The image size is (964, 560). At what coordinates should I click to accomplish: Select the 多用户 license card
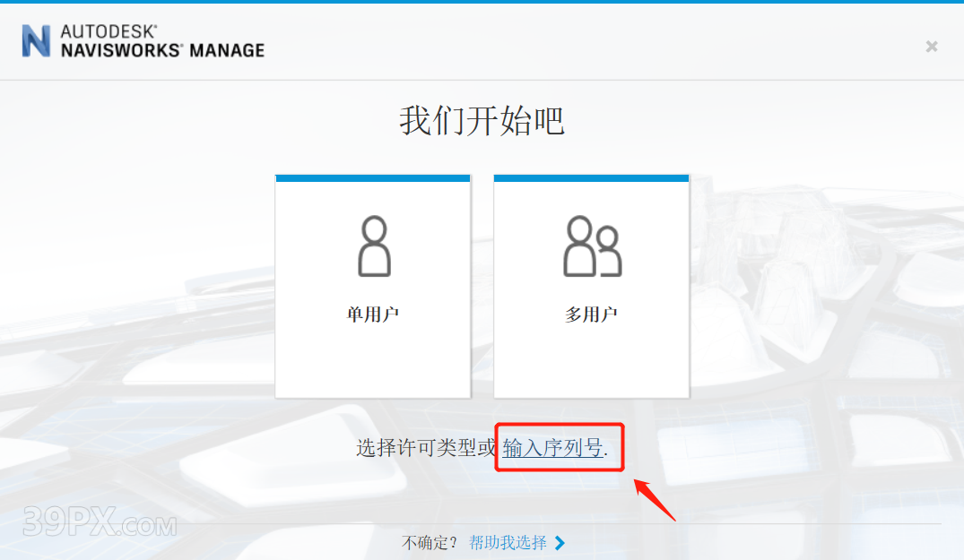click(592, 286)
